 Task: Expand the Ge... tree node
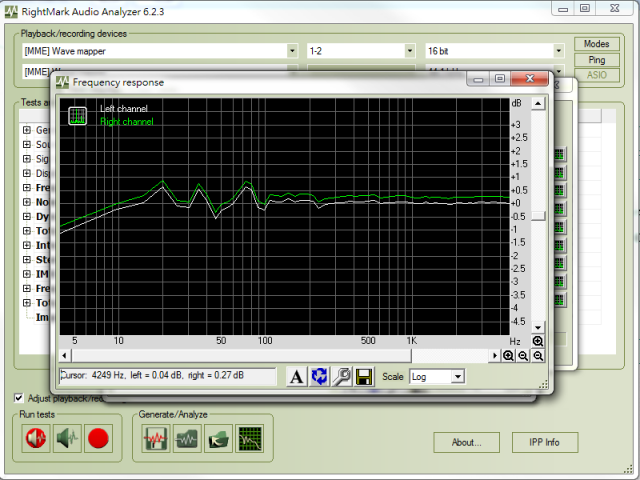(x=27, y=130)
